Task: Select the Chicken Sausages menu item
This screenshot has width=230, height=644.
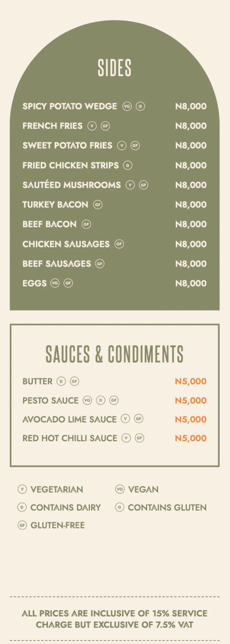Action: [66, 244]
